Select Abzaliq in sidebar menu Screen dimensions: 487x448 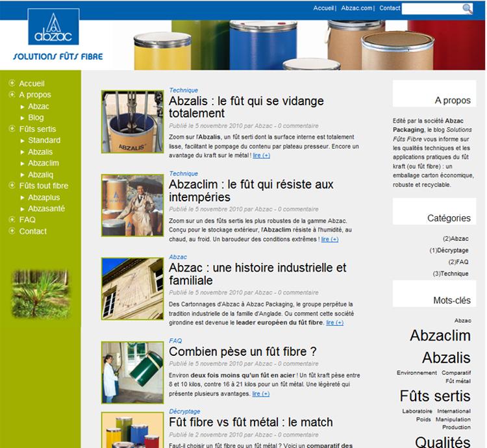(41, 175)
